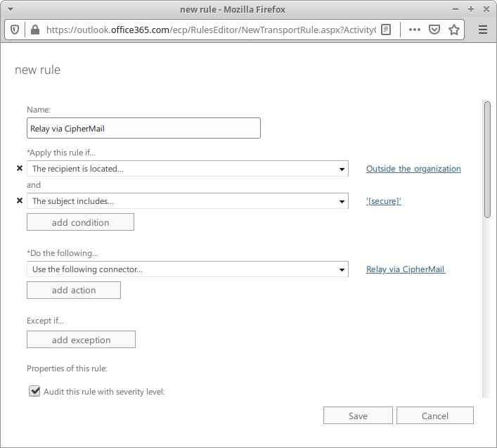Save the new rule
The height and width of the screenshot is (448, 497).
[x=359, y=416]
